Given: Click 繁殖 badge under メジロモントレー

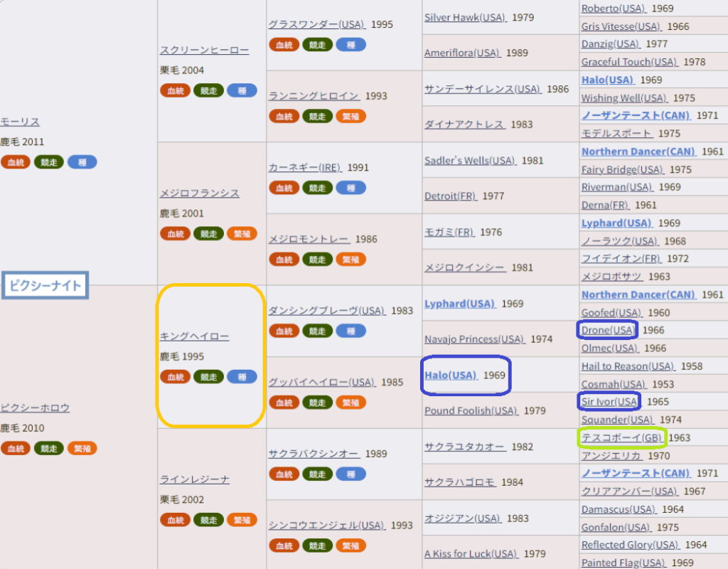Looking at the screenshot, I should (x=351, y=260).
